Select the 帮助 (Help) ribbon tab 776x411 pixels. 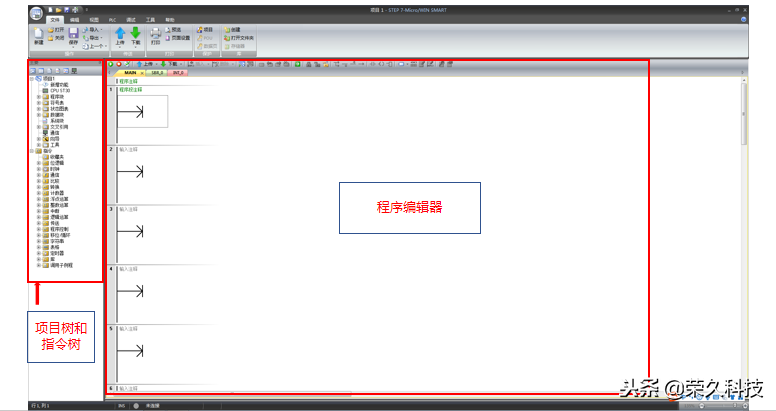pyautogui.click(x=170, y=20)
